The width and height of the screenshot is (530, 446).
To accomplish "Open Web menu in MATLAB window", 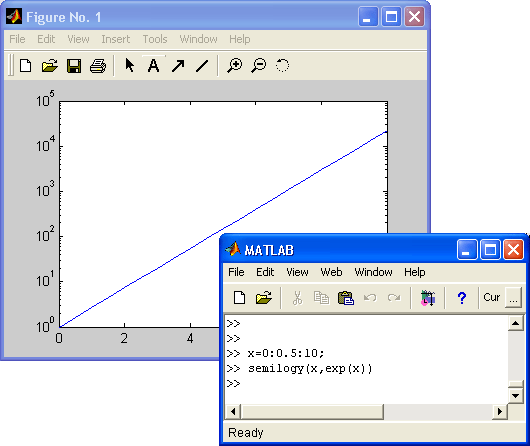I will pyautogui.click(x=331, y=272).
